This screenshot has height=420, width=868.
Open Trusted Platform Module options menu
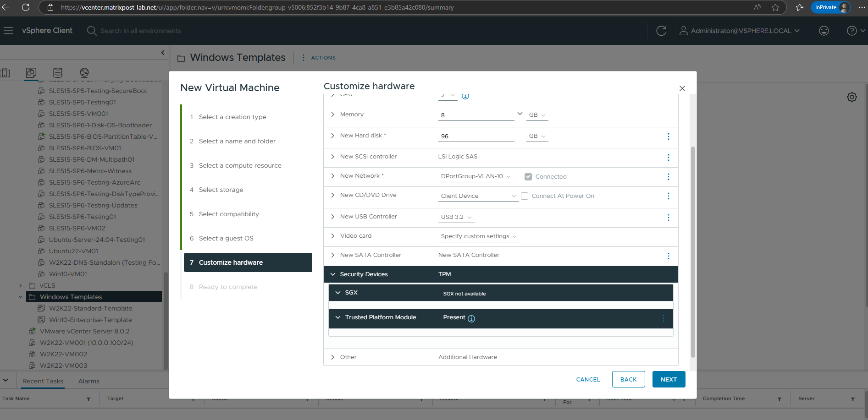pyautogui.click(x=663, y=318)
